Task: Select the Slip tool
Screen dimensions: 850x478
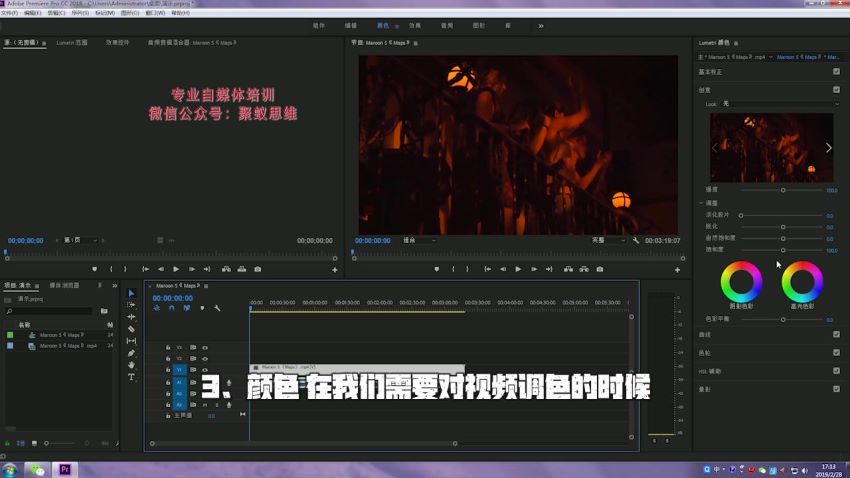Action: pos(131,341)
